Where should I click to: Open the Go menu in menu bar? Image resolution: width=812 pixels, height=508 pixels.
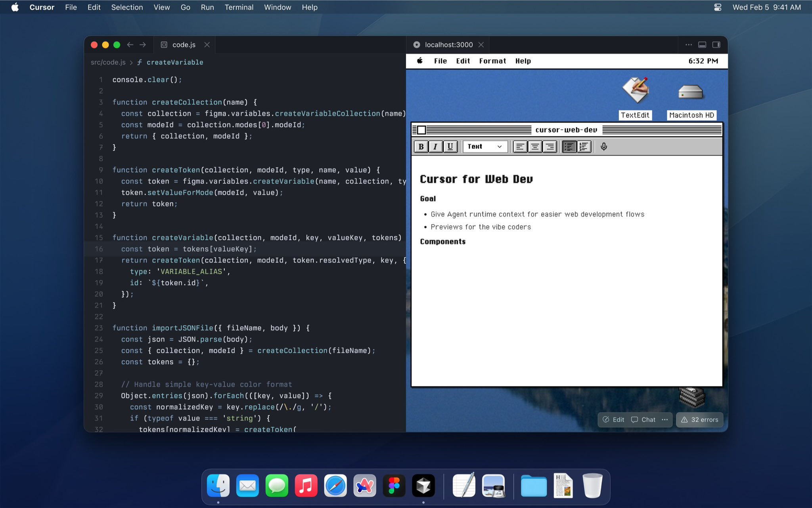(x=185, y=7)
